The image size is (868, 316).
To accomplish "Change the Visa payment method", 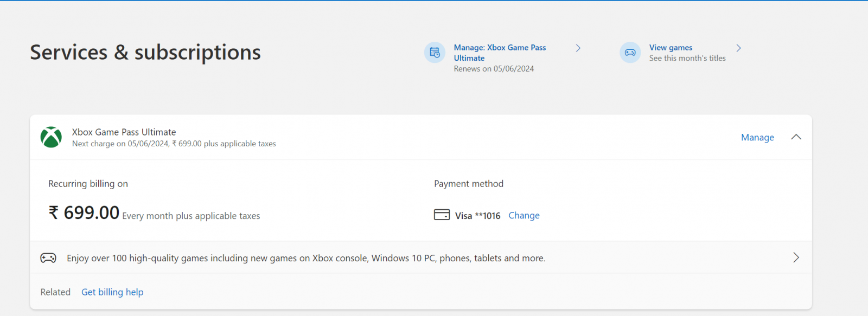I will pos(524,215).
